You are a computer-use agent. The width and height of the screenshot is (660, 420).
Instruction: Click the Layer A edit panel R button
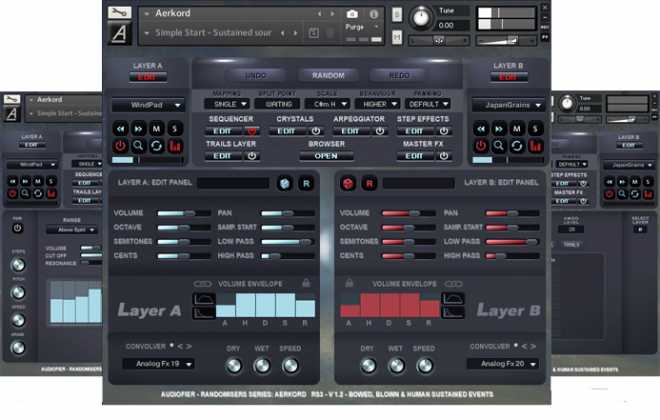pos(306,183)
